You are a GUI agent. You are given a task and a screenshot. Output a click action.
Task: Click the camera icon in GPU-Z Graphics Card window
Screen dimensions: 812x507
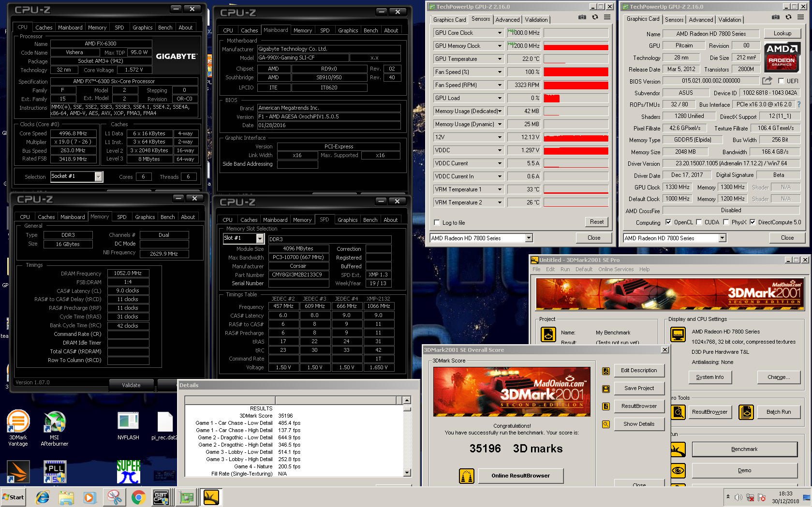[776, 17]
